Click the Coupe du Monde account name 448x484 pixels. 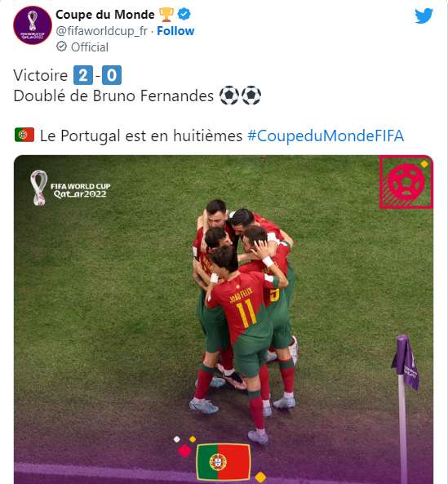pyautogui.click(x=105, y=15)
